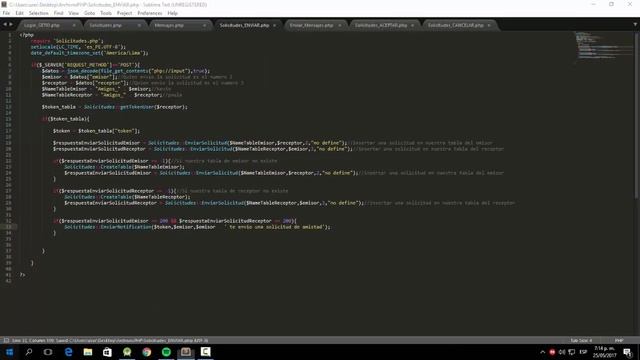640x360 pixels.
Task: Click line number 41 in gutter
Action: [8, 275]
